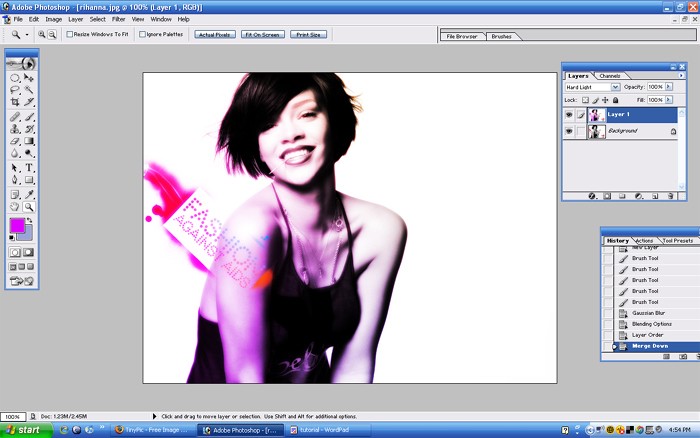Screen dimensions: 700x438
Task: Select the Zoom tool in toolbox
Action: [29, 207]
